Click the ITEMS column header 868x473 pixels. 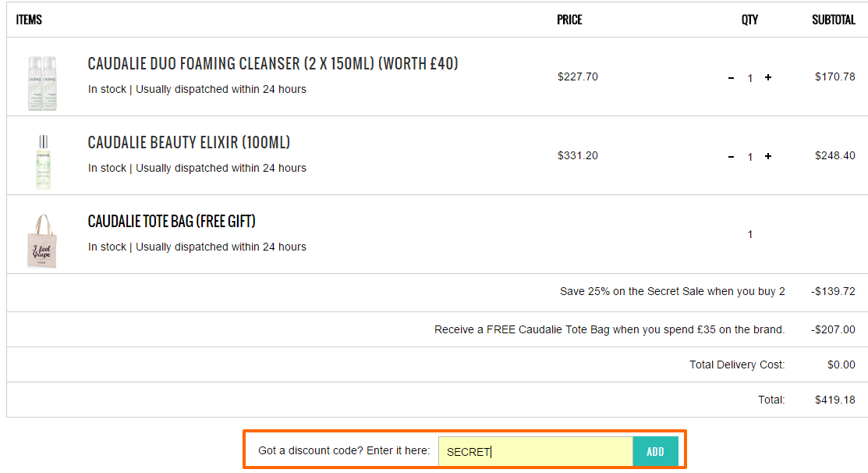(29, 20)
